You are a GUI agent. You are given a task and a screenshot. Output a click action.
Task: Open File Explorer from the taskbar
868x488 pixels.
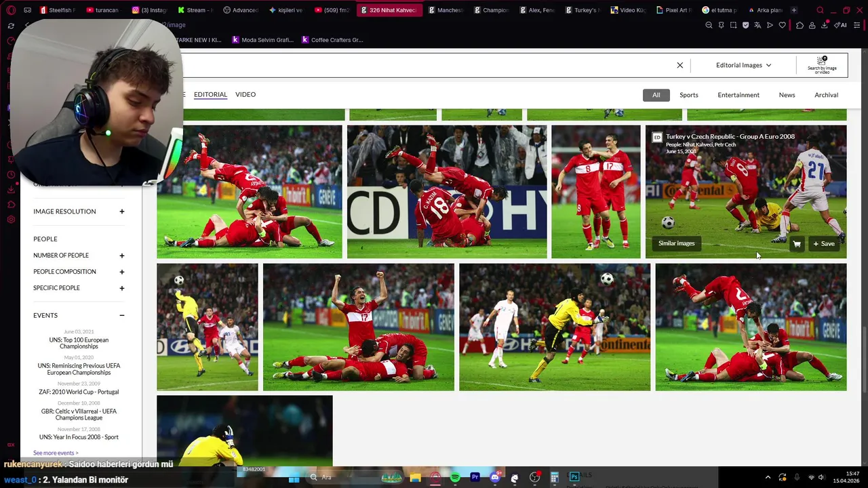(x=415, y=478)
